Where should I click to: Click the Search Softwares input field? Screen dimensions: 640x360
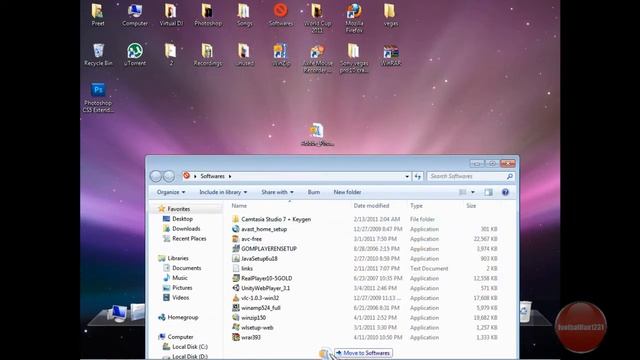pos(471,176)
